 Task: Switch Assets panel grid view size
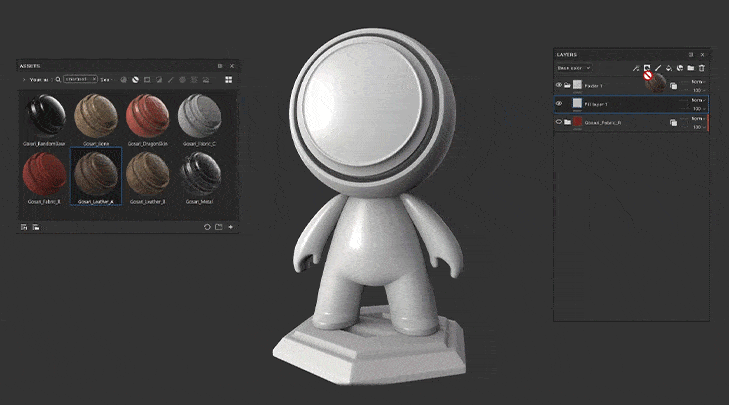tap(228, 80)
